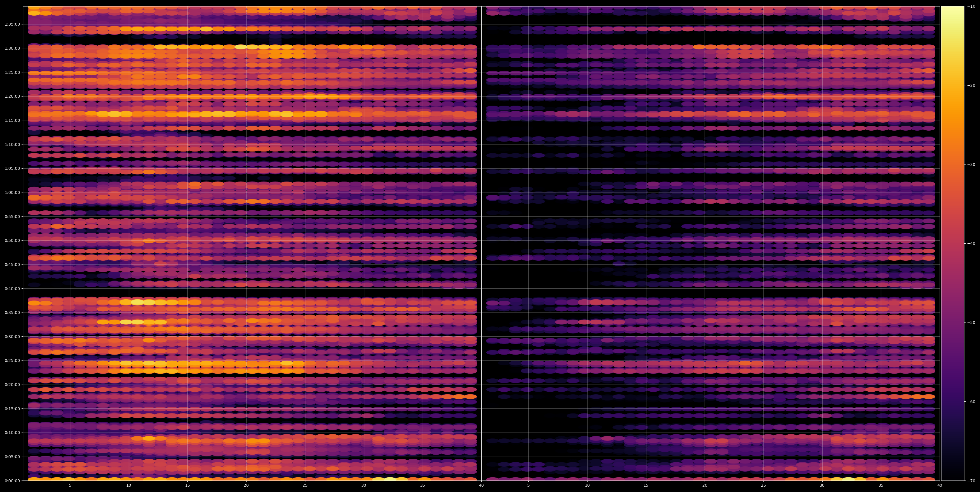Click the 0:45:00 time tick label
This screenshot has width=980, height=492.
[12, 265]
